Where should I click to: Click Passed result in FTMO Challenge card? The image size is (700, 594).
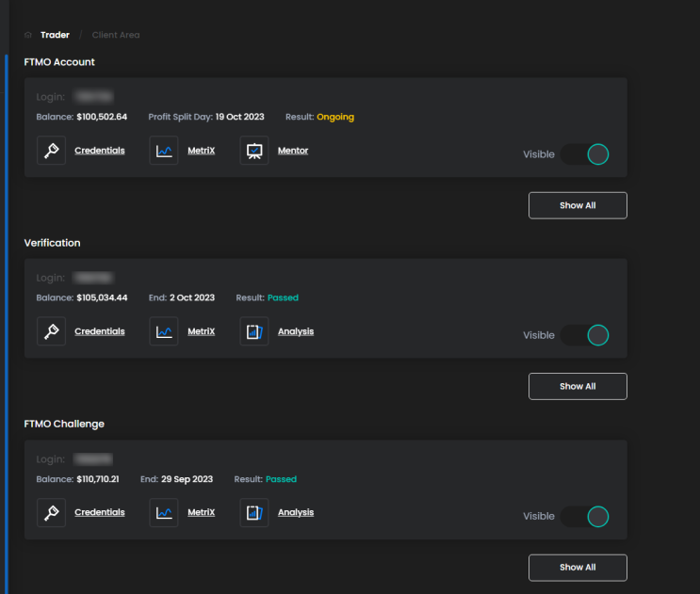(282, 479)
